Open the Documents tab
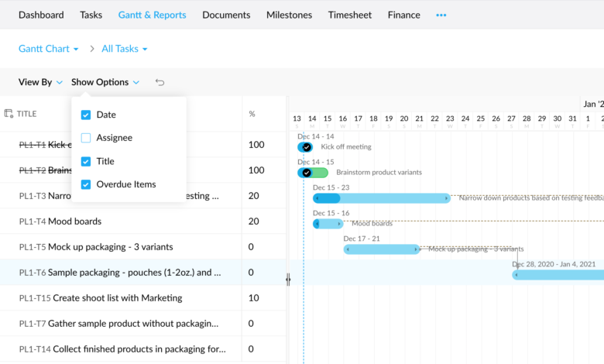 click(x=226, y=15)
